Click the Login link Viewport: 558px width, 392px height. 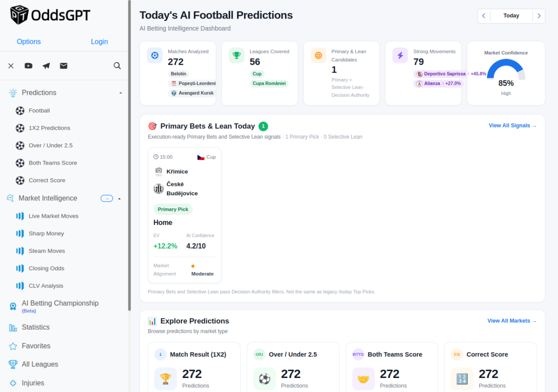pos(100,42)
